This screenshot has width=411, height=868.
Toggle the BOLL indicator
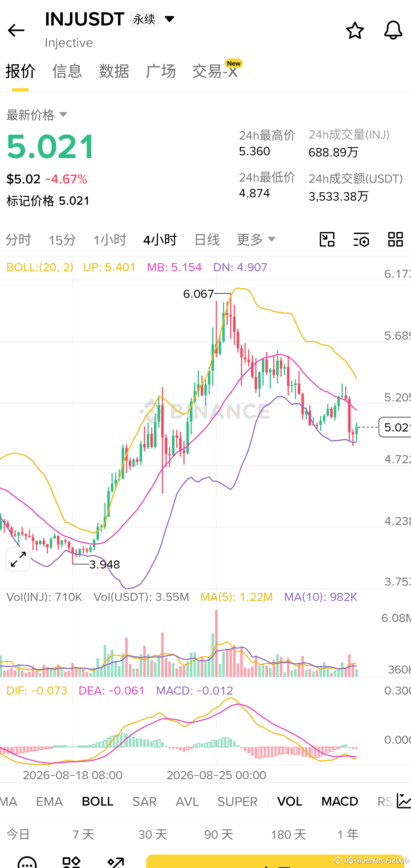pos(98,801)
